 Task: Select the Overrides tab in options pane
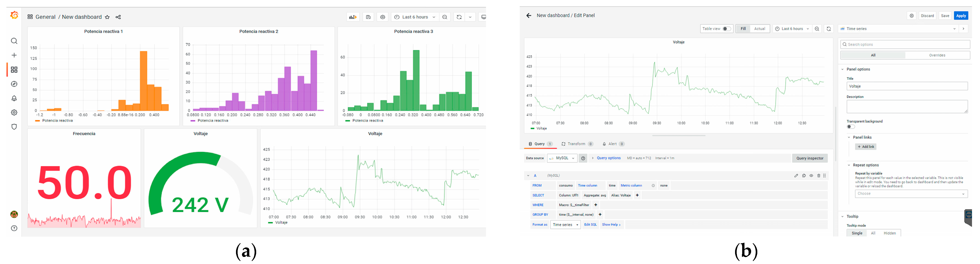[x=937, y=55]
